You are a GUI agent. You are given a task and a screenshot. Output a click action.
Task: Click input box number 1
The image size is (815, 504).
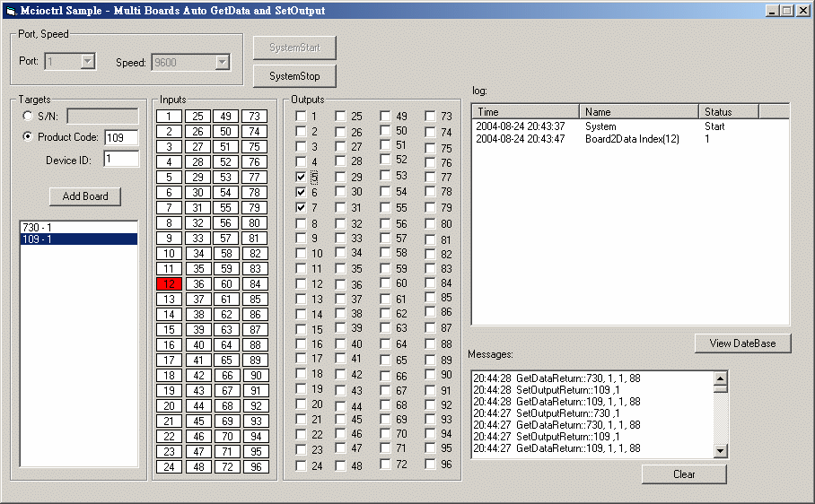pyautogui.click(x=169, y=117)
